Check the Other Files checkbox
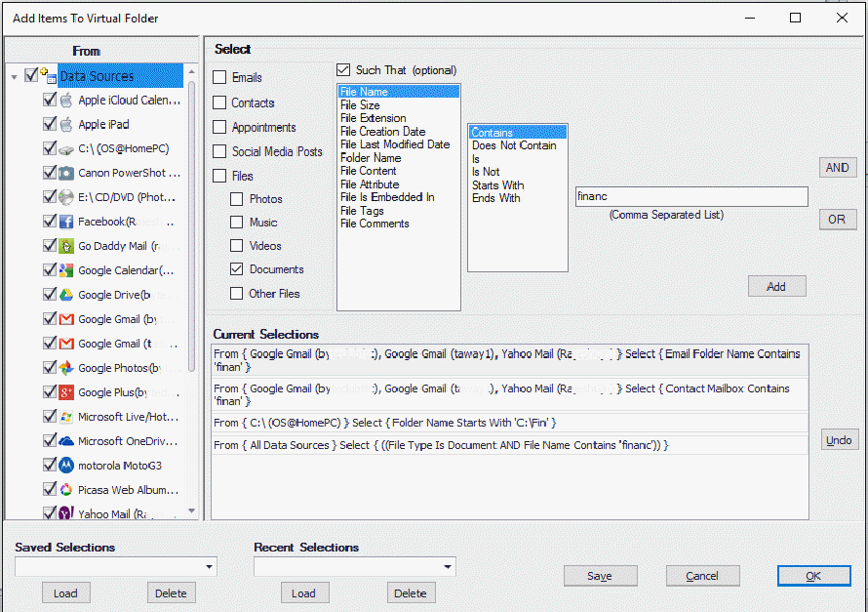The width and height of the screenshot is (868, 612). pyautogui.click(x=236, y=294)
